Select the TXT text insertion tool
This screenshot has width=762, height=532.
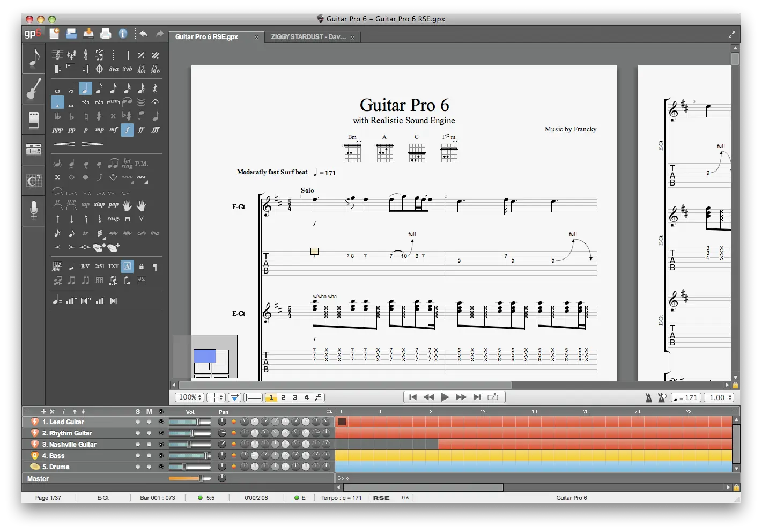[x=113, y=266]
